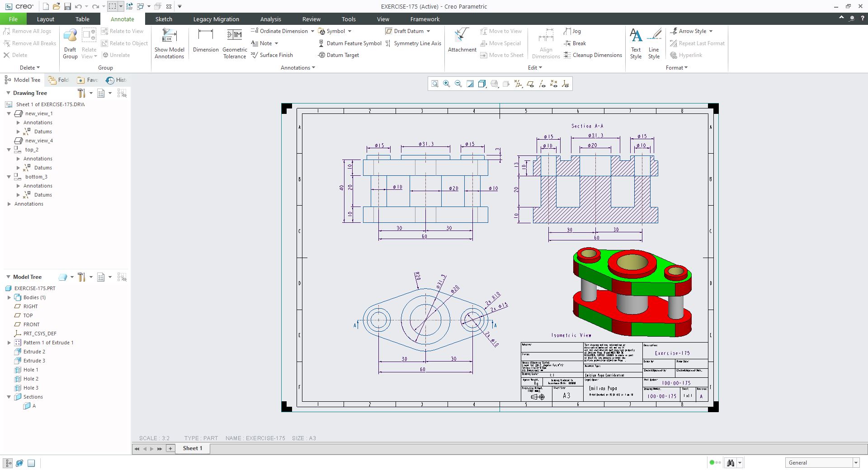Click the Jog tool

pos(572,31)
